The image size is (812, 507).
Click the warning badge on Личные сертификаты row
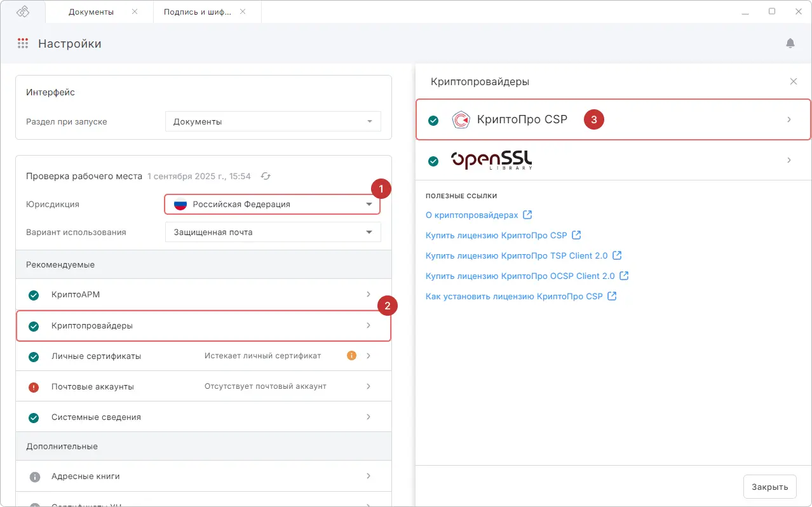click(x=351, y=356)
